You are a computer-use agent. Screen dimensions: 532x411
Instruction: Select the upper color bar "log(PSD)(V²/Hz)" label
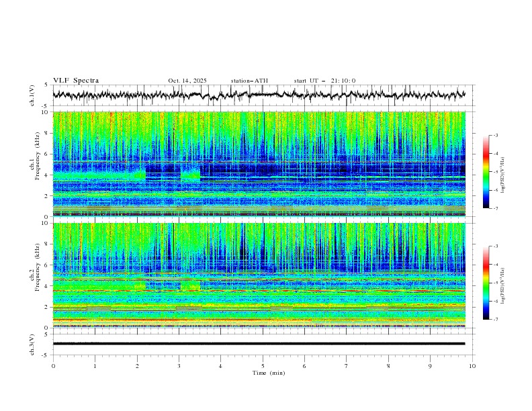pos(502,175)
